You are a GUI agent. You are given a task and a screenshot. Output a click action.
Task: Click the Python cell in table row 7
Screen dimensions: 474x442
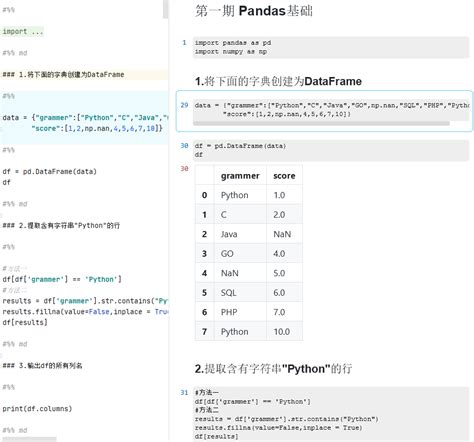pyautogui.click(x=235, y=332)
